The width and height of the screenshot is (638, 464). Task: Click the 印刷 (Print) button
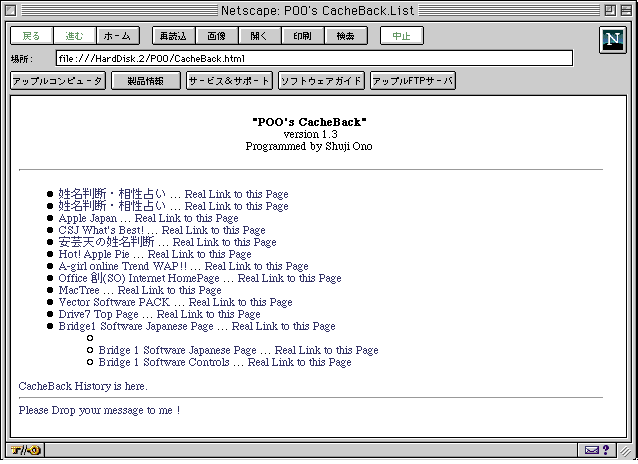point(303,36)
